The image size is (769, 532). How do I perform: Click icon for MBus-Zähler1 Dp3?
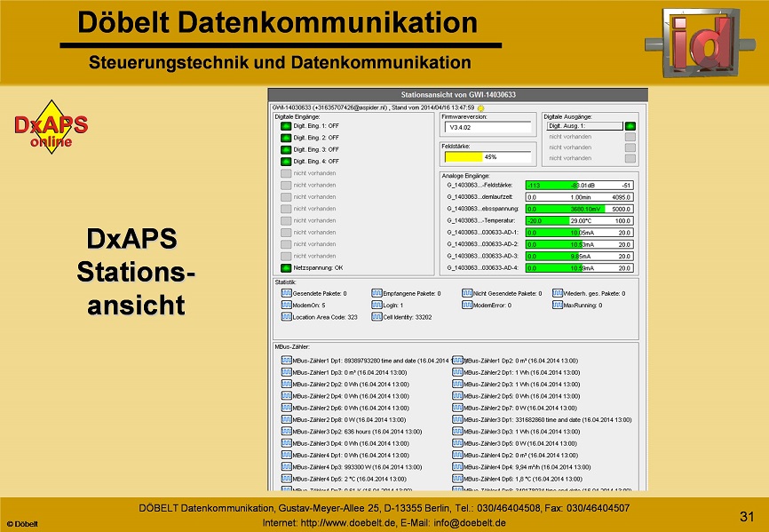pos(287,372)
